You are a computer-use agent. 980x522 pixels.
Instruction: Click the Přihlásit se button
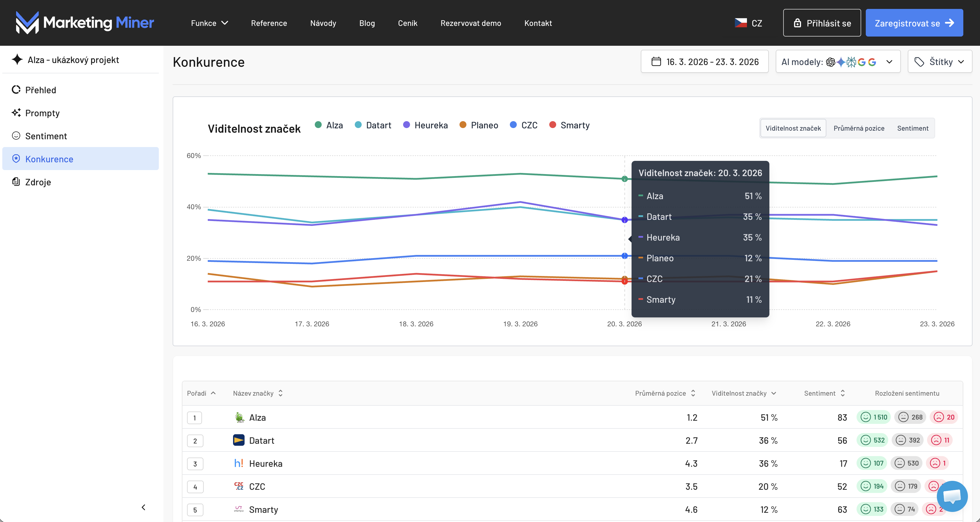[x=822, y=23]
